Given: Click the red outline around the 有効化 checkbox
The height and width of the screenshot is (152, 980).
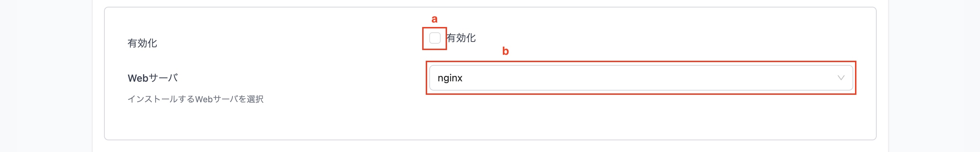Looking at the screenshot, I should (x=435, y=28).
